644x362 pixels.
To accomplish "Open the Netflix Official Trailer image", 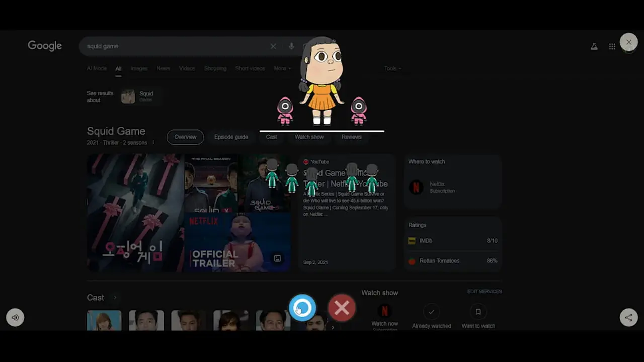I will [237, 242].
